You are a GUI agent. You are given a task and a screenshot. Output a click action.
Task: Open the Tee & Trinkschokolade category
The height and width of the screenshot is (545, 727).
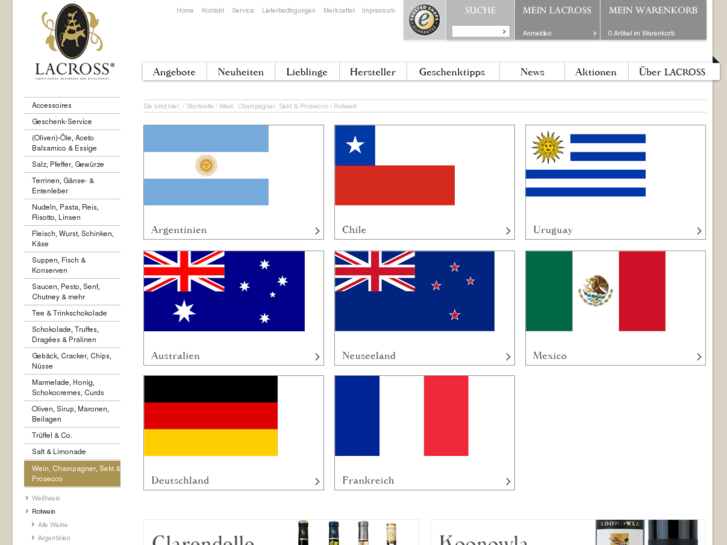pyautogui.click(x=72, y=313)
